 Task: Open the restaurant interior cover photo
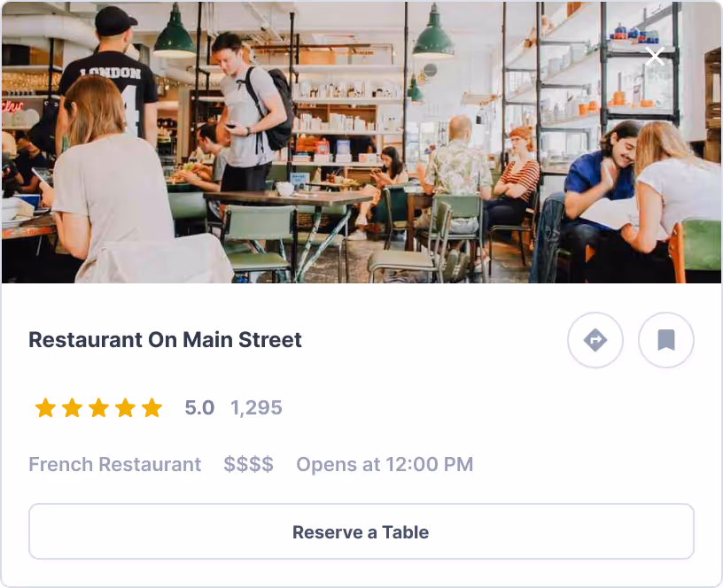361,142
